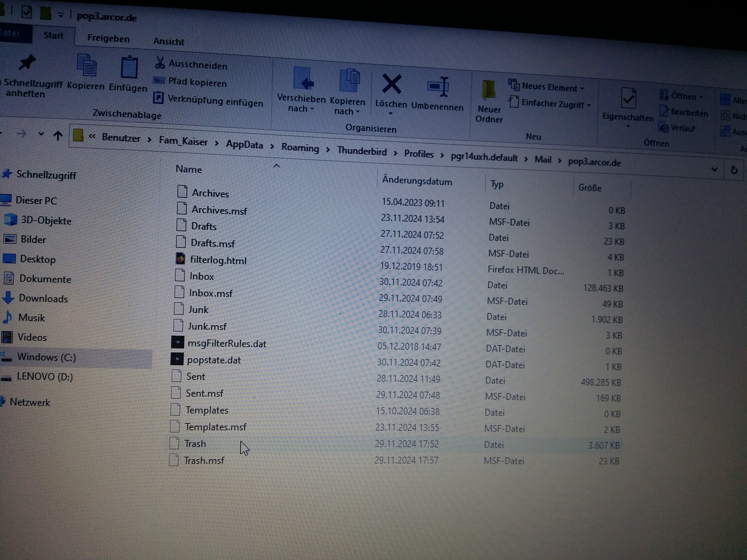
Task: Cut selection with Ausschneiden
Action: 191,64
